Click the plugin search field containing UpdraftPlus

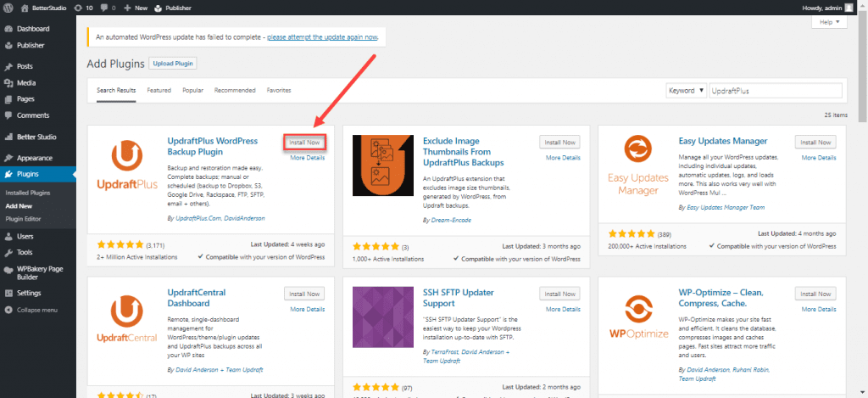776,90
